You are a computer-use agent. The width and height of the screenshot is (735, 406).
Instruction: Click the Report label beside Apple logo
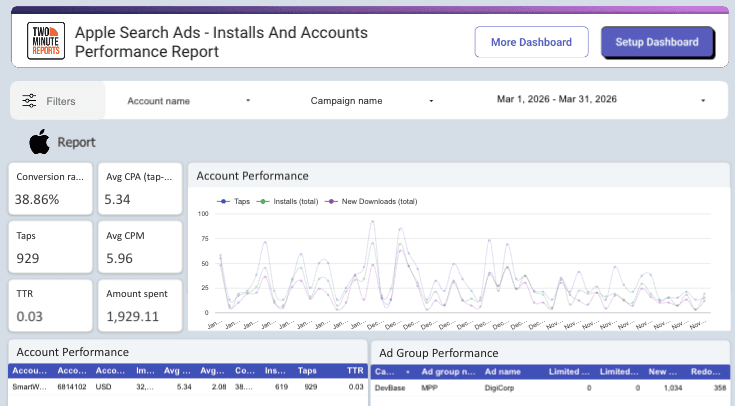76,142
